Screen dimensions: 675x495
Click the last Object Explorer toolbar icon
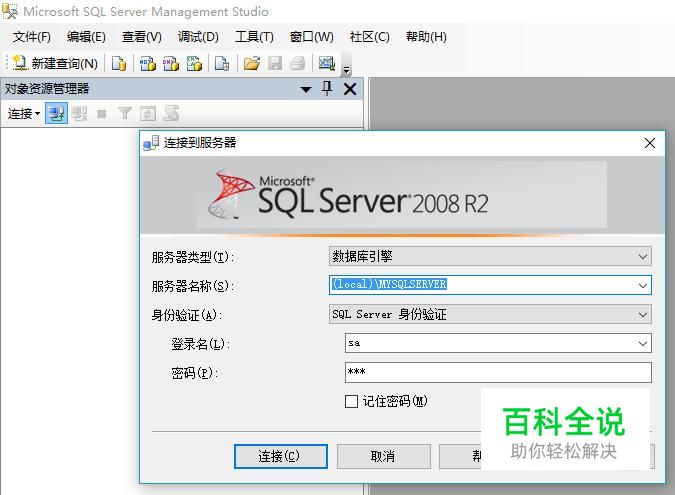(171, 113)
